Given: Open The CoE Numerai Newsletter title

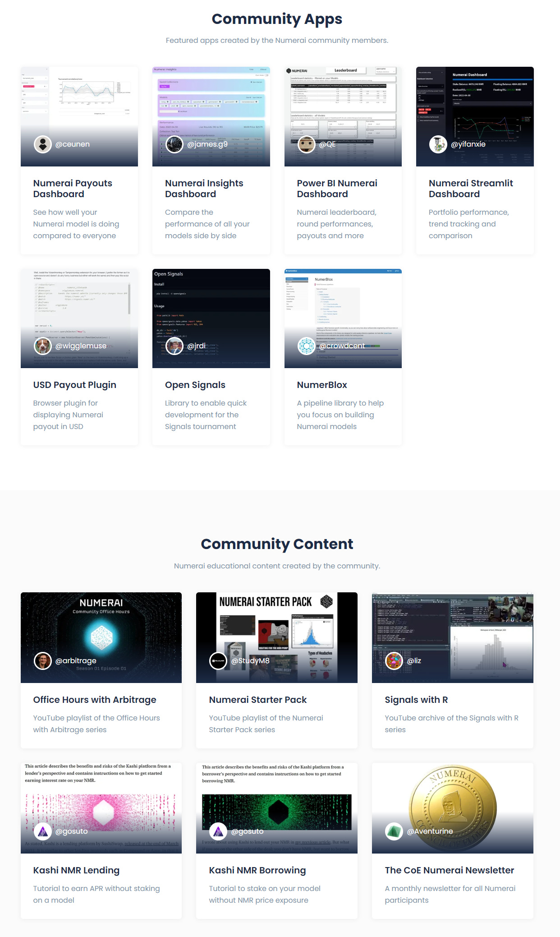Looking at the screenshot, I should [450, 870].
